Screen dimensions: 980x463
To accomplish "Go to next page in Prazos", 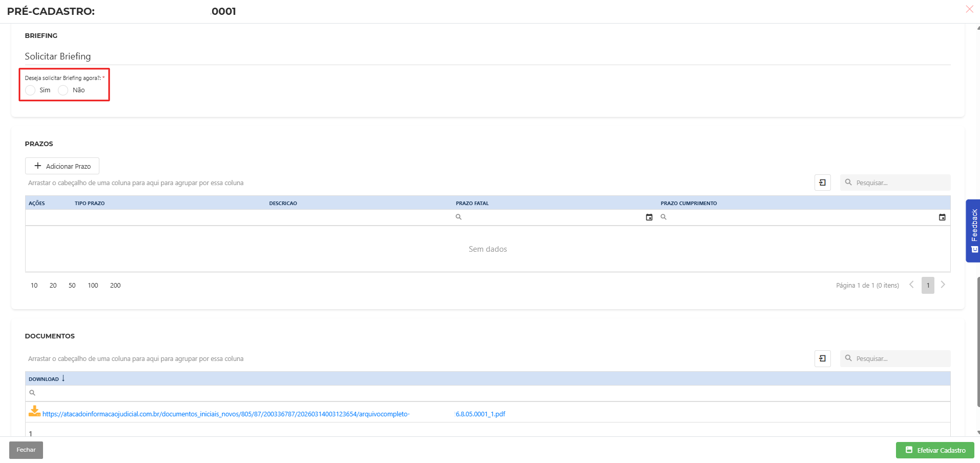I will pos(943,285).
